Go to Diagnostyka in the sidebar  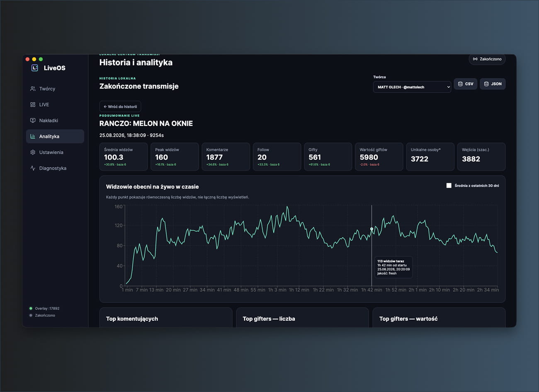click(55, 168)
